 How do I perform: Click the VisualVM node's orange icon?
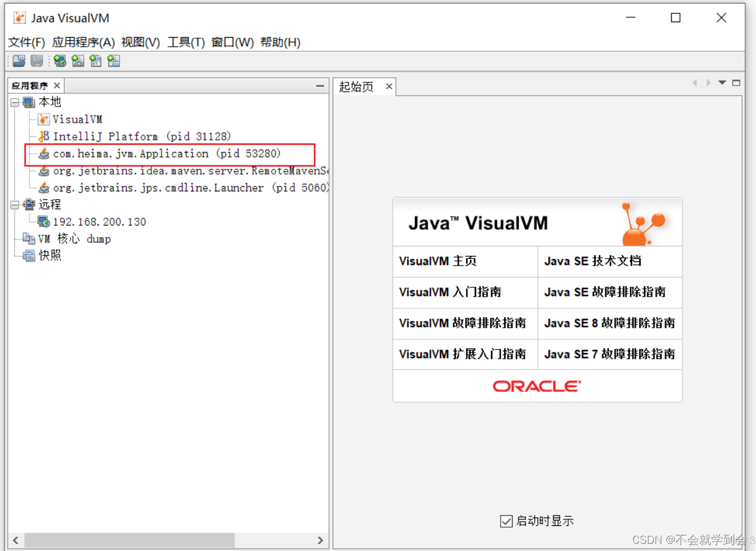(44, 119)
